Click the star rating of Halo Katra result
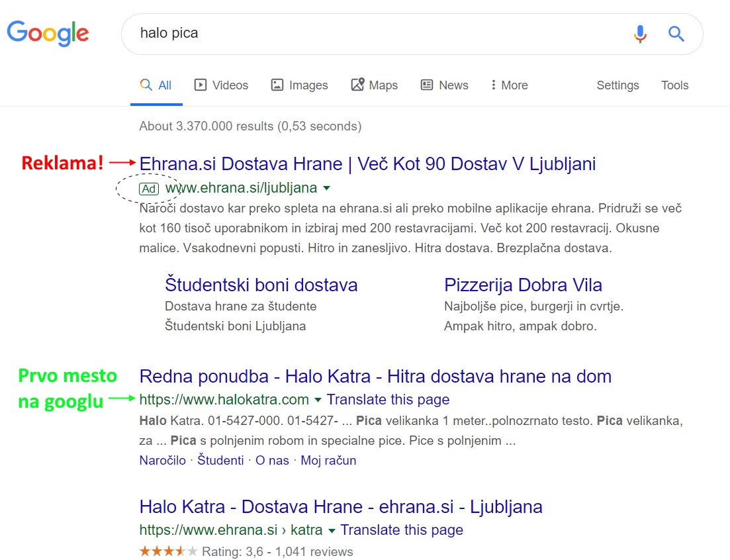730x560 pixels. click(x=168, y=551)
